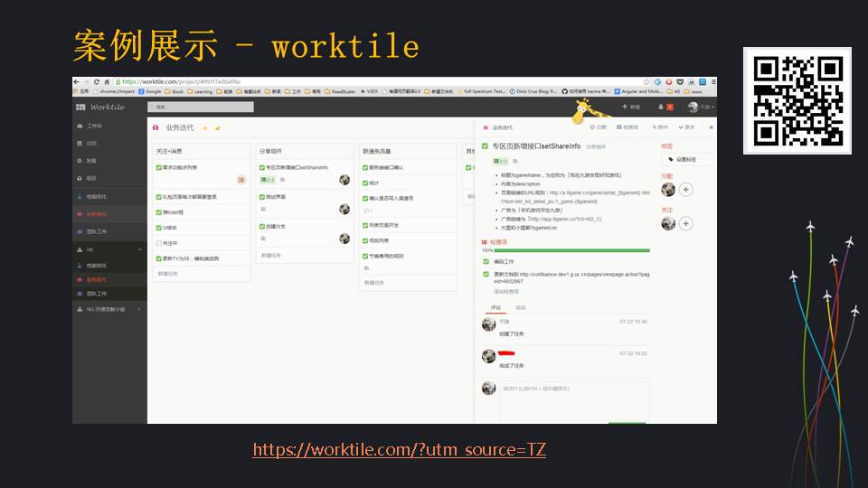Open the notification bell icon
This screenshot has height=488, width=868.
coord(661,107)
